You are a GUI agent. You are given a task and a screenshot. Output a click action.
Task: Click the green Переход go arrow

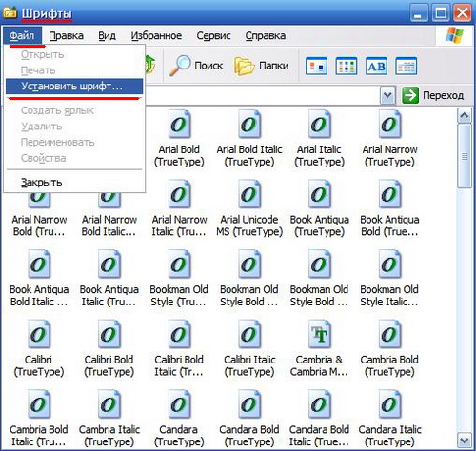click(x=410, y=95)
